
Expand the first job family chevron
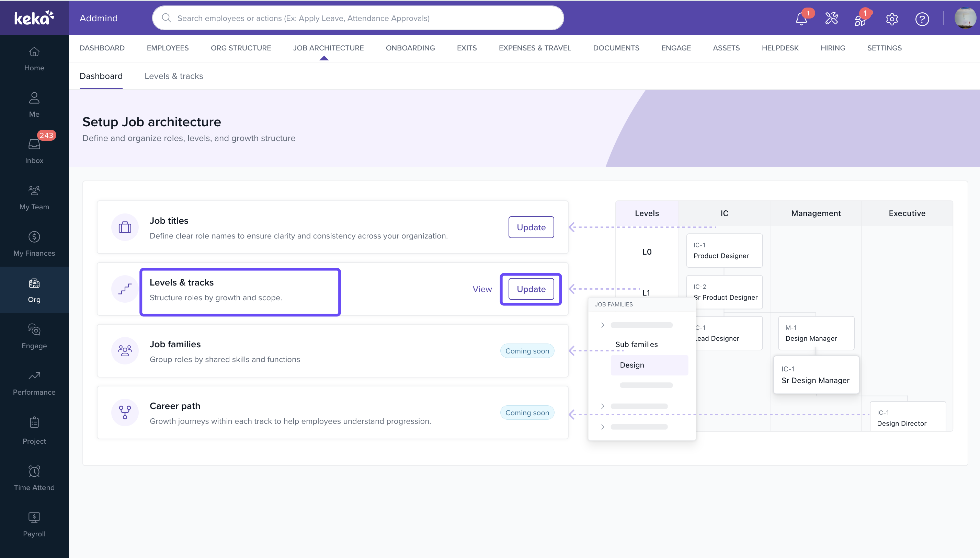pos(602,325)
